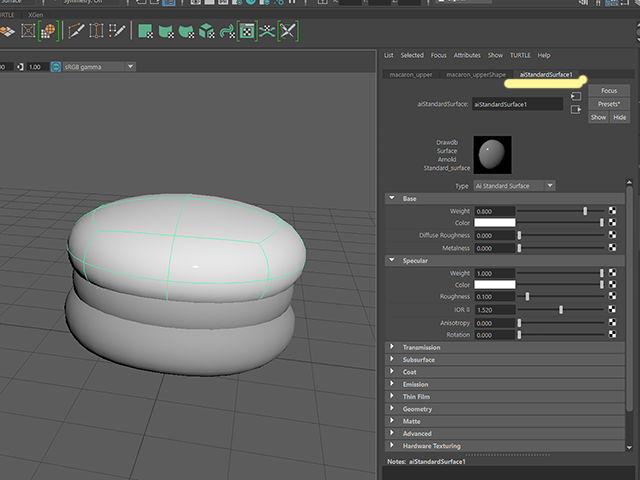This screenshot has width=640, height=480.
Task: Expand the Subsurface section
Action: click(392, 359)
